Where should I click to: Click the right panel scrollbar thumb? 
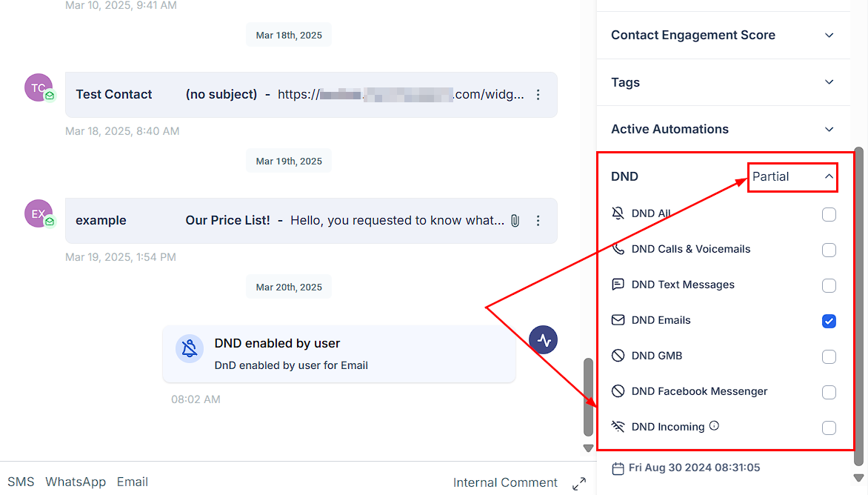858,306
